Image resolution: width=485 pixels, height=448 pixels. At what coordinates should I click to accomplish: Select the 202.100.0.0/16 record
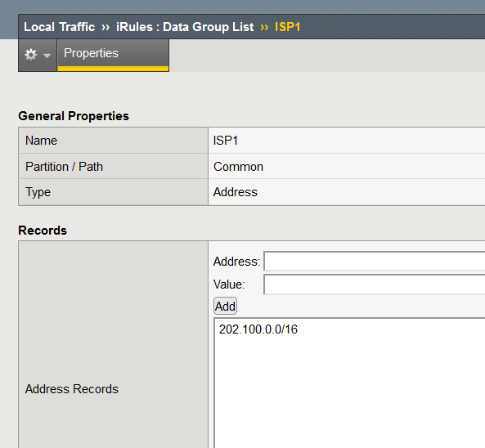point(258,329)
